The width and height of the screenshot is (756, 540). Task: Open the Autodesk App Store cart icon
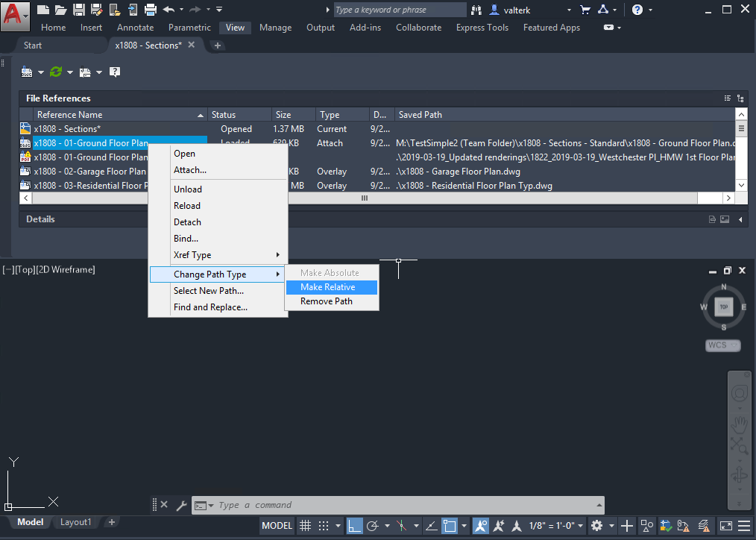[x=585, y=10]
